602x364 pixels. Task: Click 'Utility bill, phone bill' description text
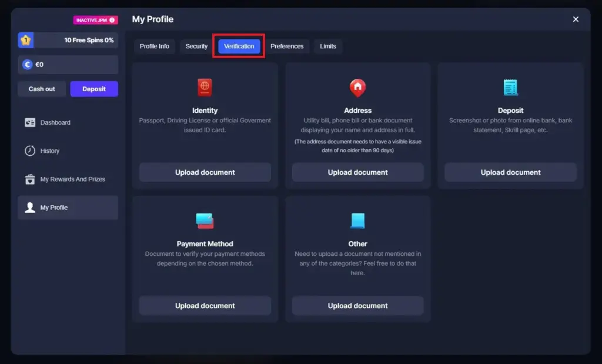point(358,125)
